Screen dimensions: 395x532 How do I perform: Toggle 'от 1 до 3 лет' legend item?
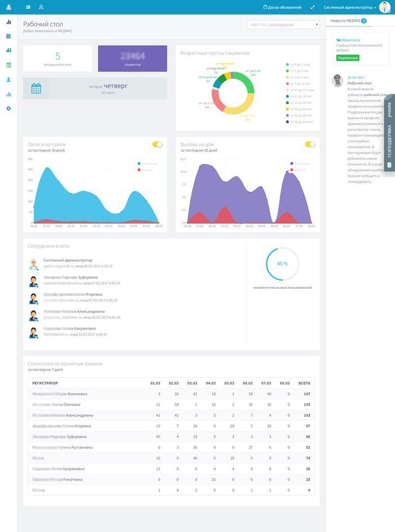[x=297, y=71]
